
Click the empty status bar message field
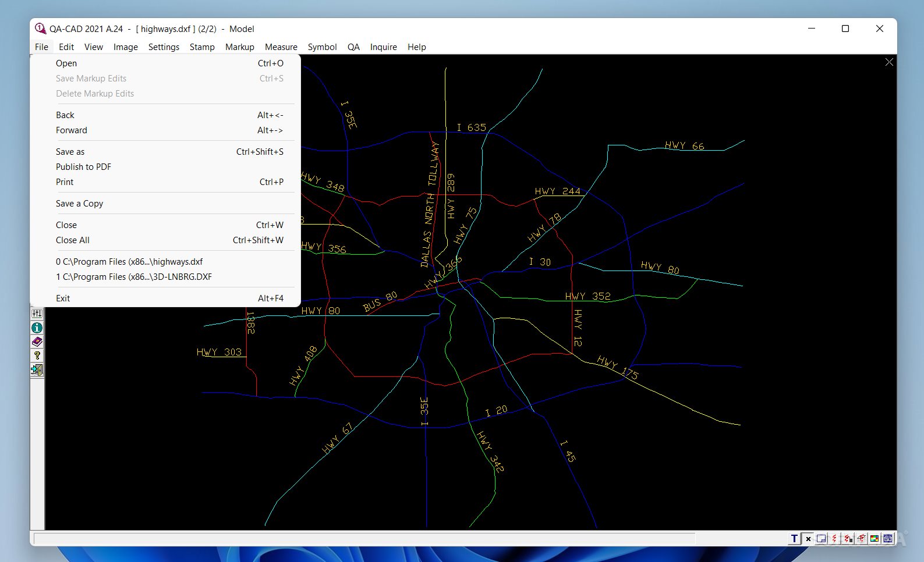(x=364, y=539)
